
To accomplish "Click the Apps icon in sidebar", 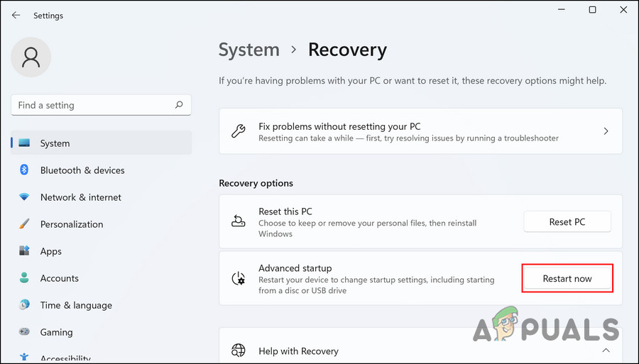I will [24, 251].
